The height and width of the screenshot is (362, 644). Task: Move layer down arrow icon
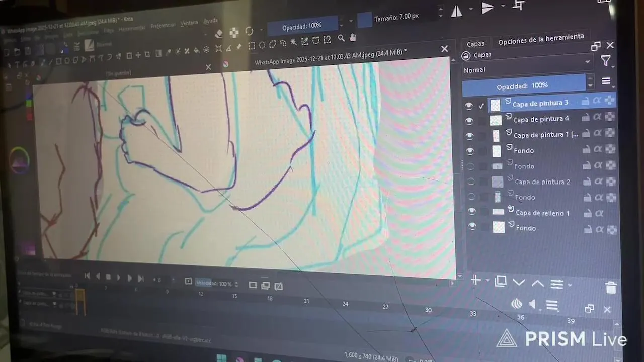pos(519,283)
